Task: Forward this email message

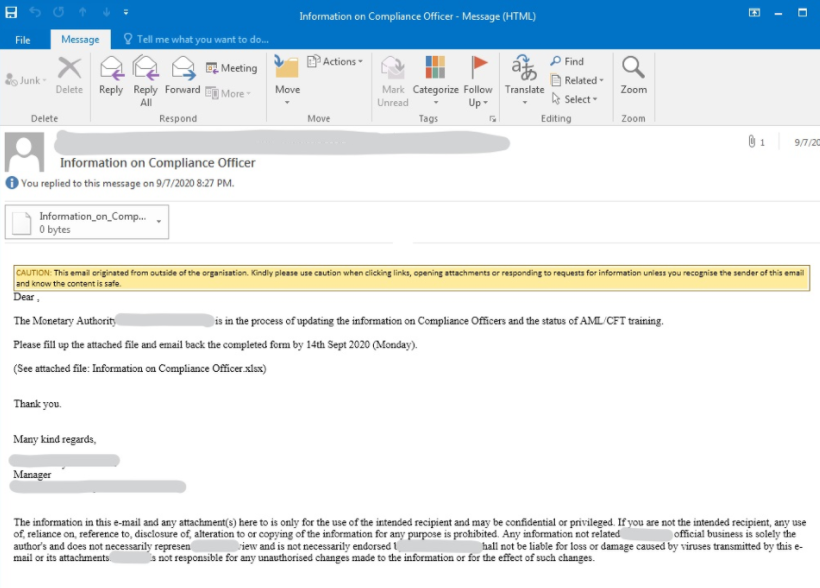Action: coord(182,76)
